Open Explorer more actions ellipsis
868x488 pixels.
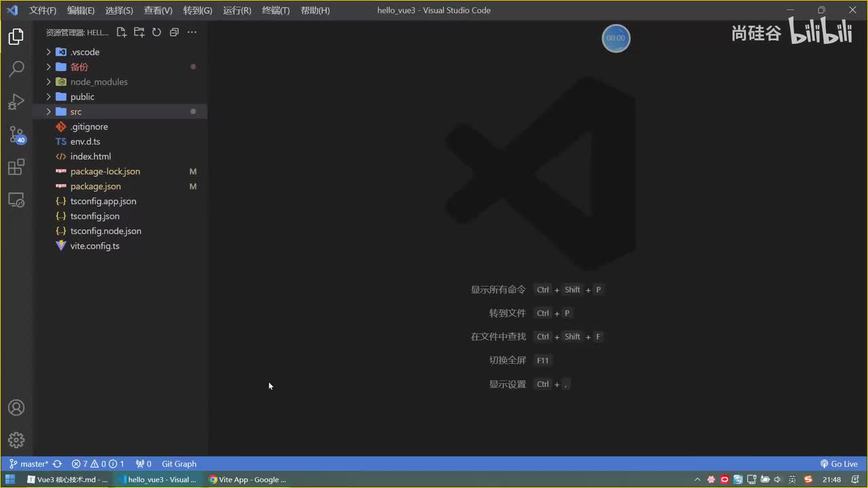point(192,32)
